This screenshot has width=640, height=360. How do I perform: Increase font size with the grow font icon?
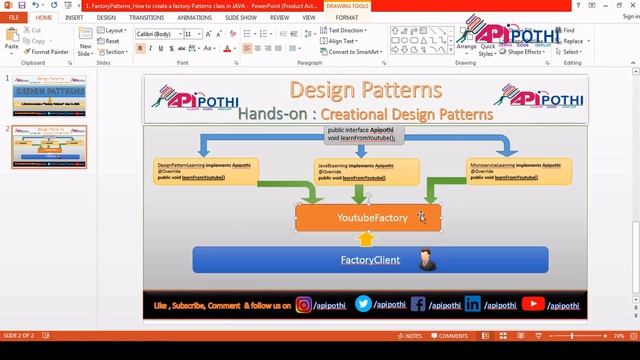209,34
